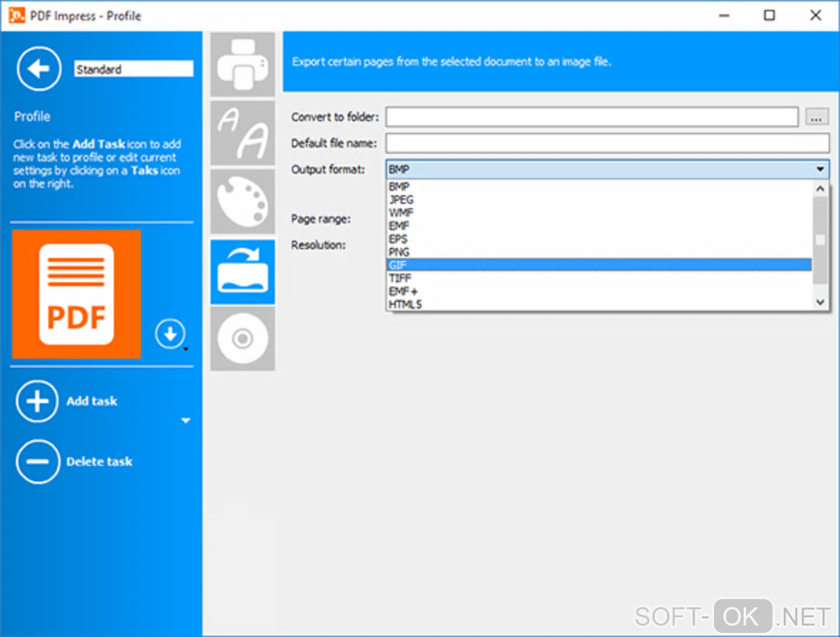Select the export image task icon

tap(243, 272)
